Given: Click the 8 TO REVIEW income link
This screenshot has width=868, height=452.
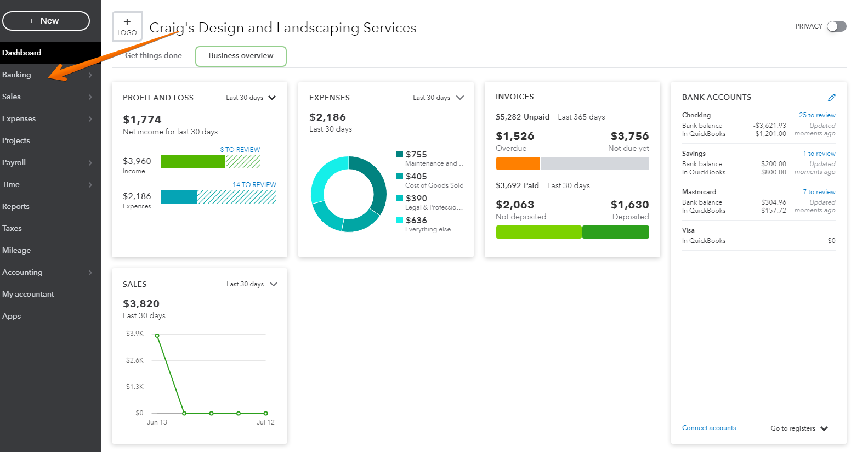Looking at the screenshot, I should [240, 149].
